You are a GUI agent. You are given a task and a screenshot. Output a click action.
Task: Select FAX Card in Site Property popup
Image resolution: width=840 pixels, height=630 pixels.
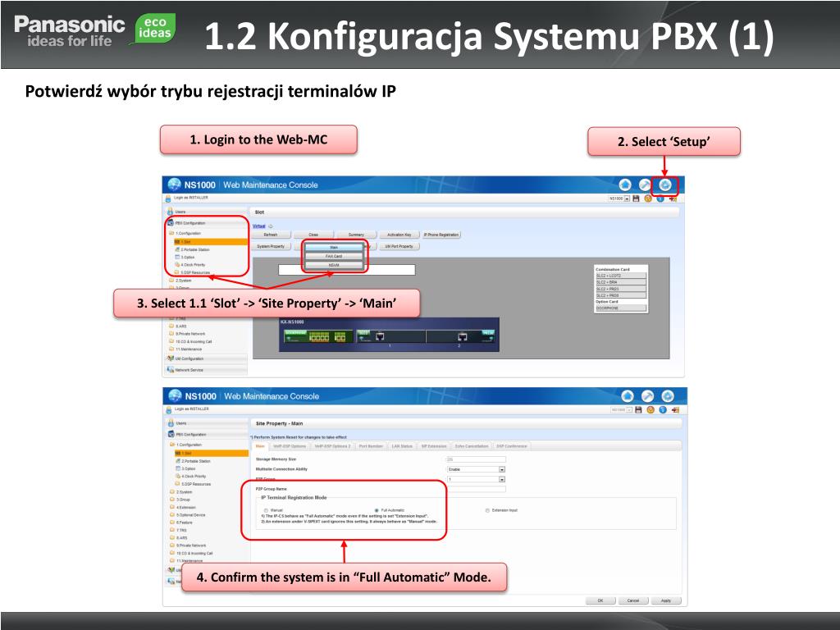[x=335, y=256]
